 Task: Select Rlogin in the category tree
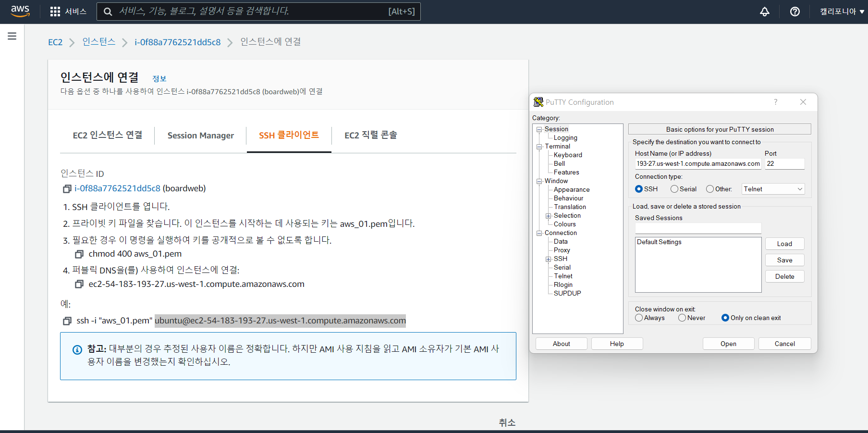563,285
